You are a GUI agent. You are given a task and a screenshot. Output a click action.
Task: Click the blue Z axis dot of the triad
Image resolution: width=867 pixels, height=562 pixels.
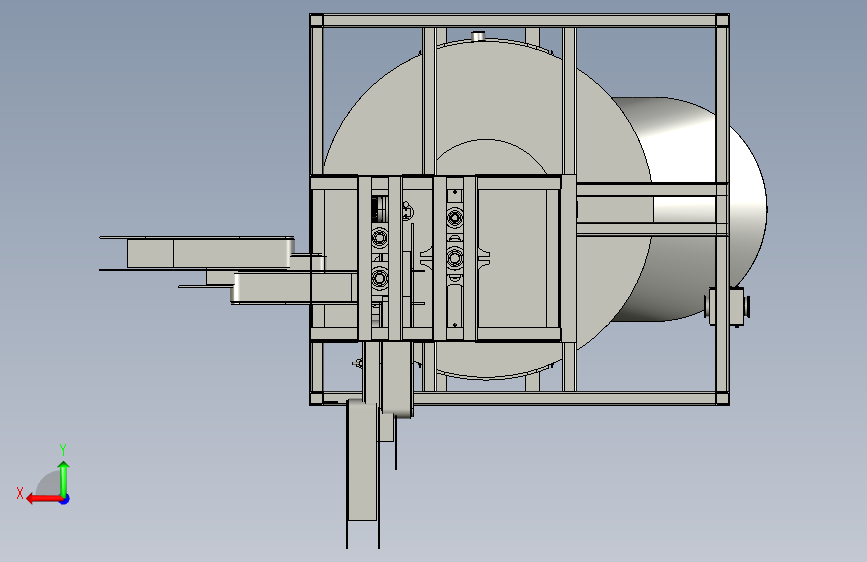65,499
